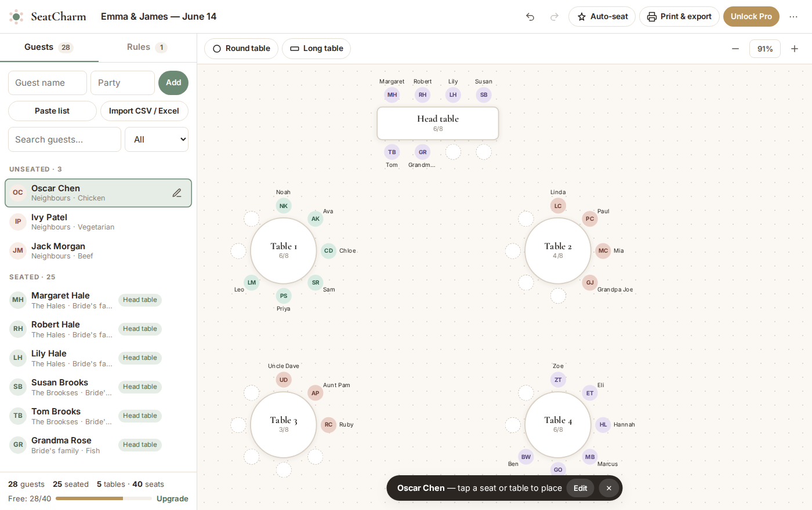The width and height of the screenshot is (812, 510).
Task: Click the SeatCharm logo icon
Action: point(17,17)
